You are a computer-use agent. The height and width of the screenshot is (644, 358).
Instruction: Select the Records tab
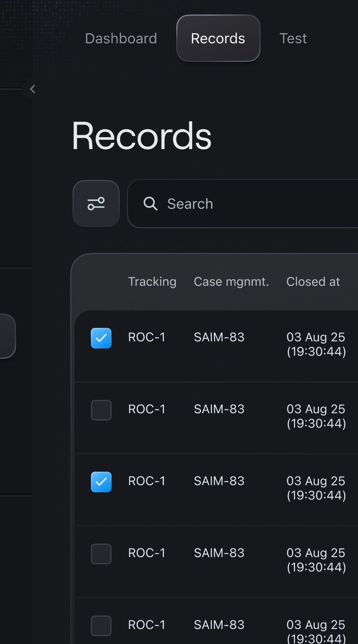point(218,39)
